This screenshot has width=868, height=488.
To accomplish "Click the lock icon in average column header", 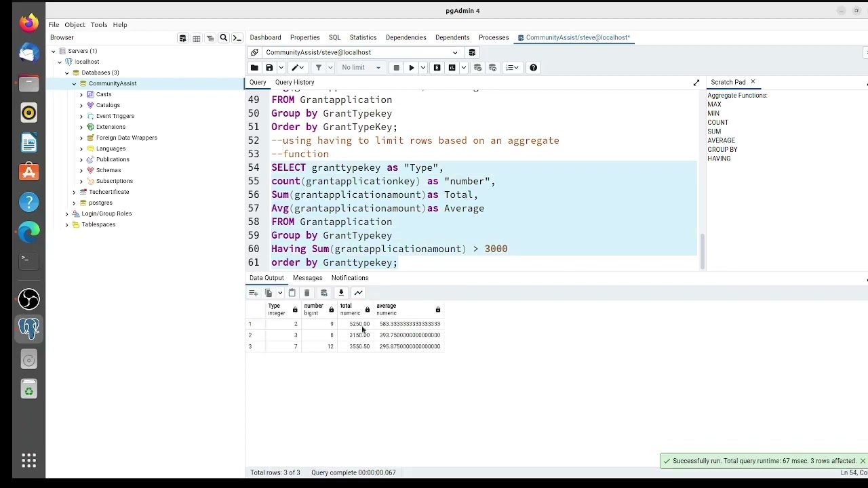I will (x=438, y=310).
